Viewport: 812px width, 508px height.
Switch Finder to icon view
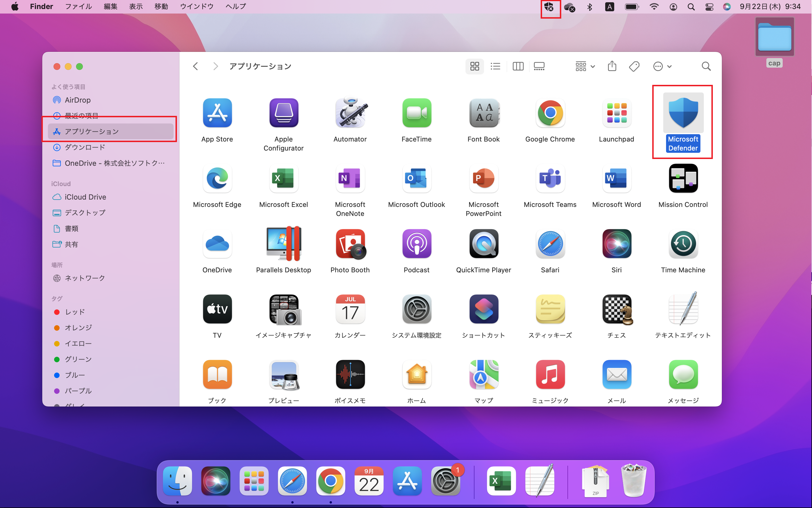[x=474, y=66]
